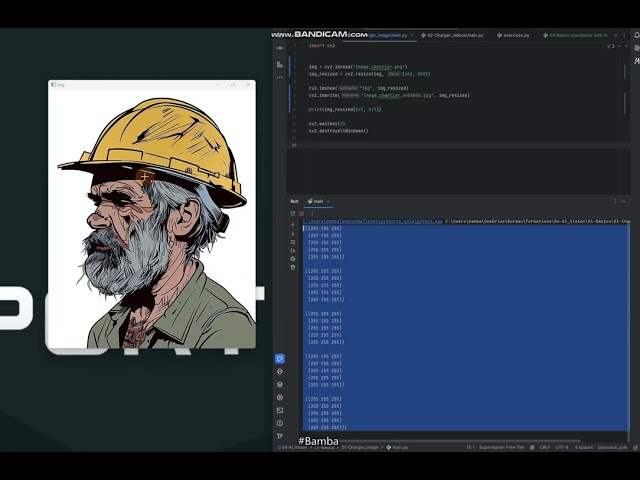Toggle scroll to end in console
The image size is (640, 480).
(293, 250)
